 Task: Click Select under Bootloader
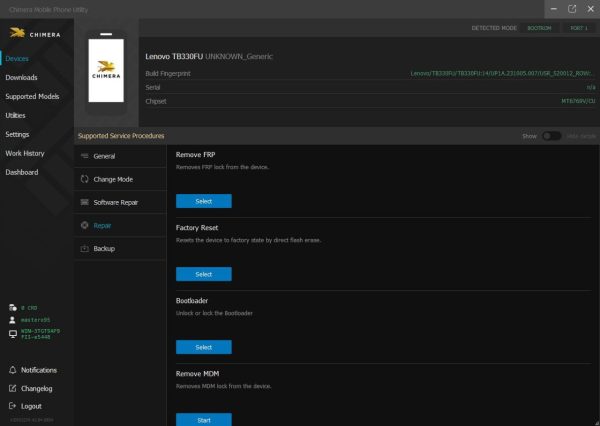(204, 347)
